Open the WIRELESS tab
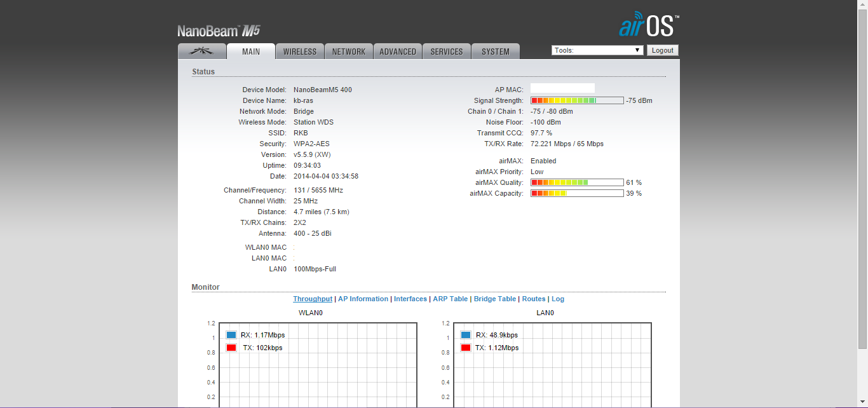Viewport: 868px width, 408px height. tap(300, 51)
